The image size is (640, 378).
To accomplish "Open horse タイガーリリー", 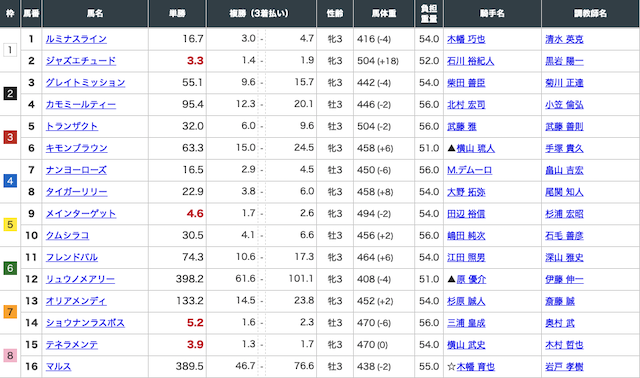I will [x=76, y=192].
